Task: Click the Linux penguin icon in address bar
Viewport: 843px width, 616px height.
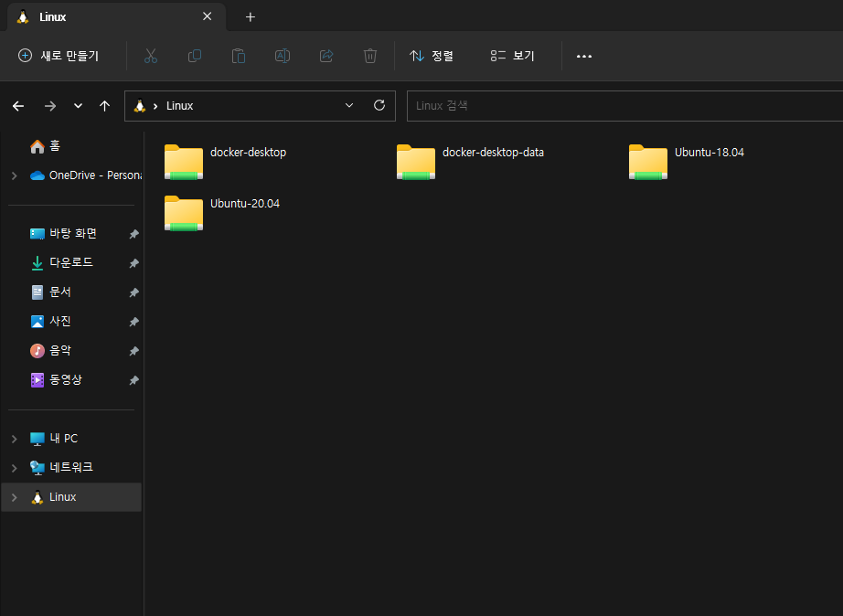Action: 140,106
